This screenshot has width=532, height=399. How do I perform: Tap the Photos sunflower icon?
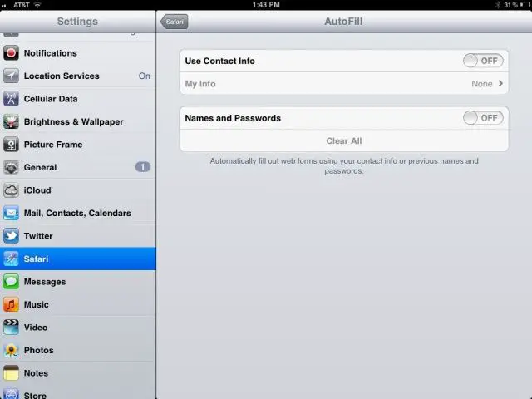pyautogui.click(x=11, y=350)
